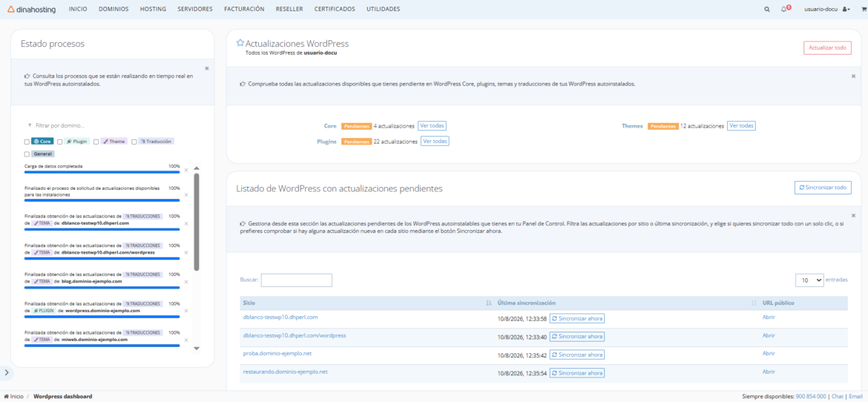The width and height of the screenshot is (868, 402).
Task: Sincronizar ahora for dblanco-testwp10.dhperl.com
Action: click(577, 319)
